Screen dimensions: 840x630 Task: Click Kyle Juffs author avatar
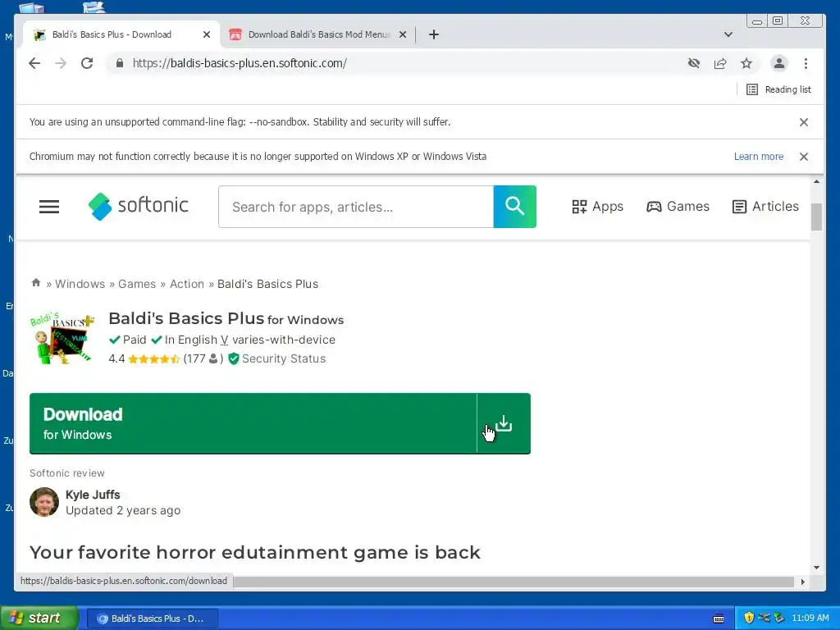click(x=44, y=502)
